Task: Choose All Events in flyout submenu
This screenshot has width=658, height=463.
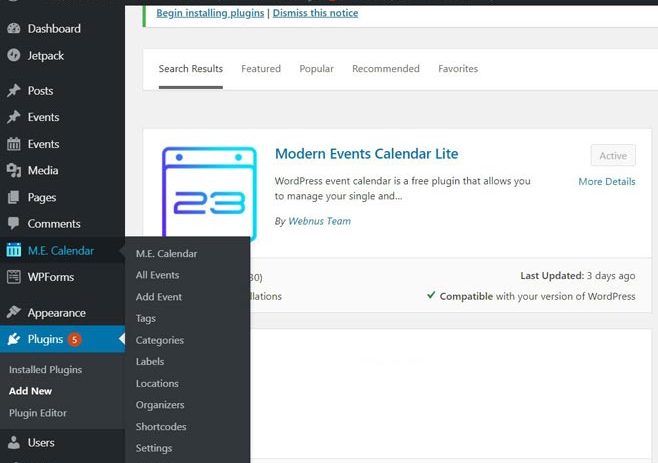Action: (157, 275)
